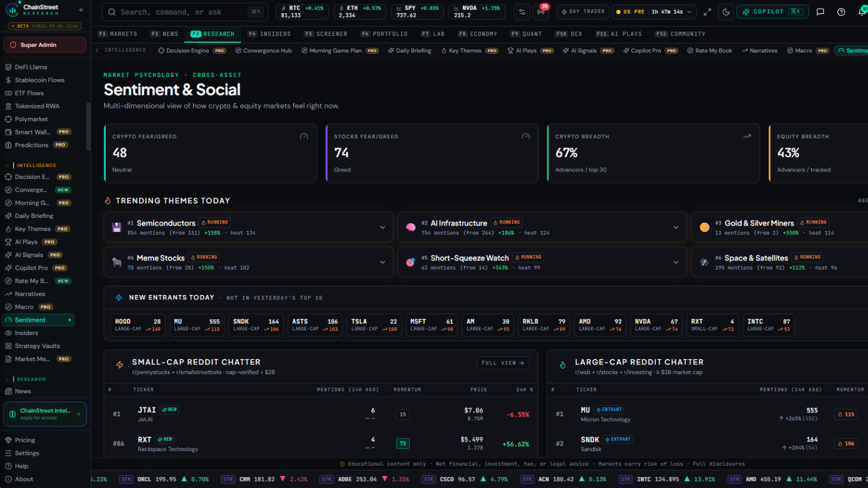The image size is (868, 488).
Task: Collapse the Intelligence sidebar section
Action: point(8,165)
